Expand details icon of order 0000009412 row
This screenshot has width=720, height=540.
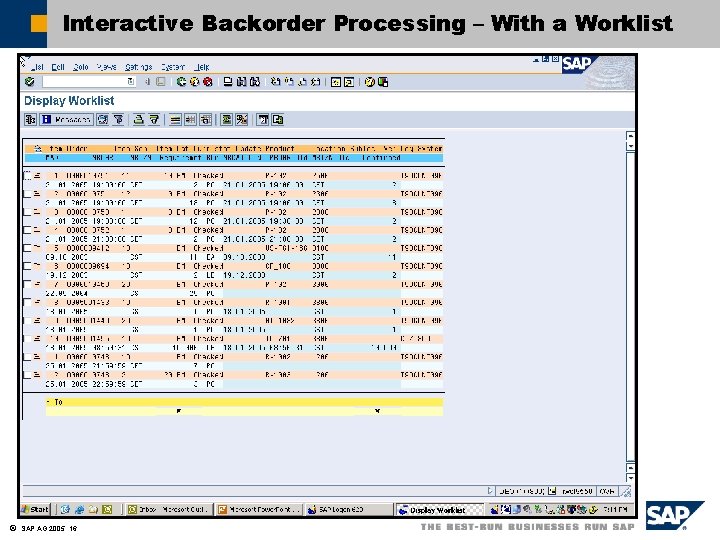pos(37,248)
